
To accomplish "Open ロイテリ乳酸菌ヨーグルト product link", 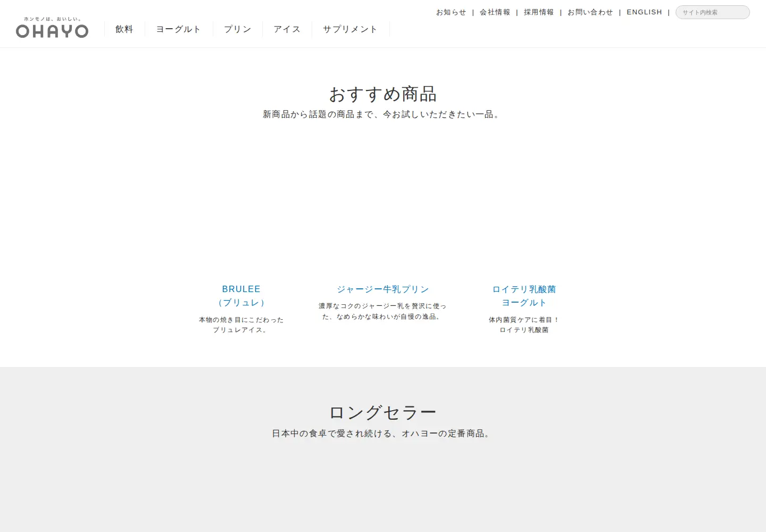I will click(524, 296).
